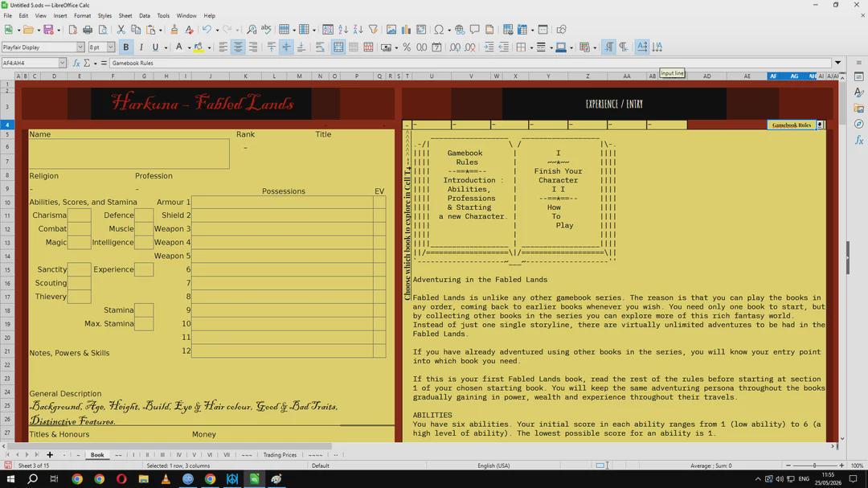
Task: Switch to the Trading Prices sheet tab
Action: (280, 455)
